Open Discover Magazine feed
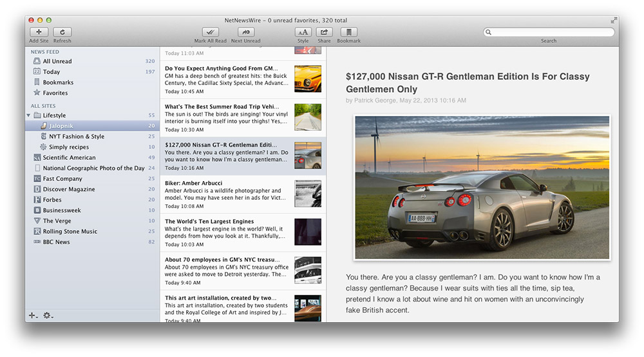The height and width of the screenshot is (357, 644). pos(93,189)
